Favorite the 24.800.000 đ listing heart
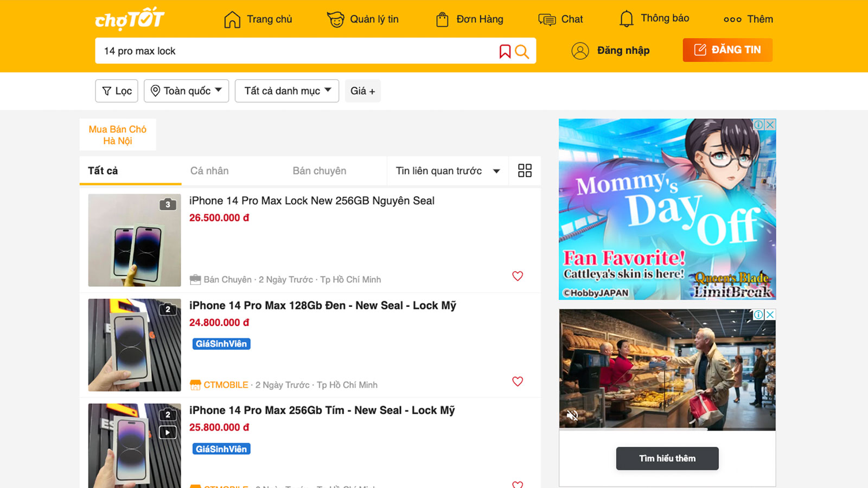The width and height of the screenshot is (868, 488). (518, 381)
